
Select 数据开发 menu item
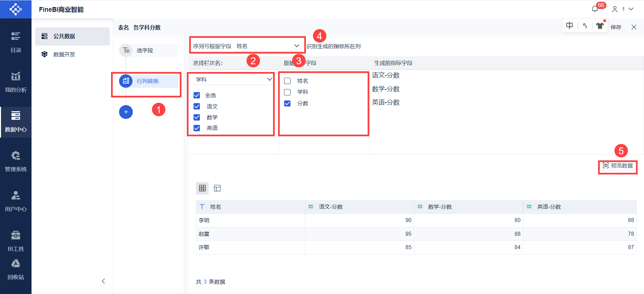64,54
